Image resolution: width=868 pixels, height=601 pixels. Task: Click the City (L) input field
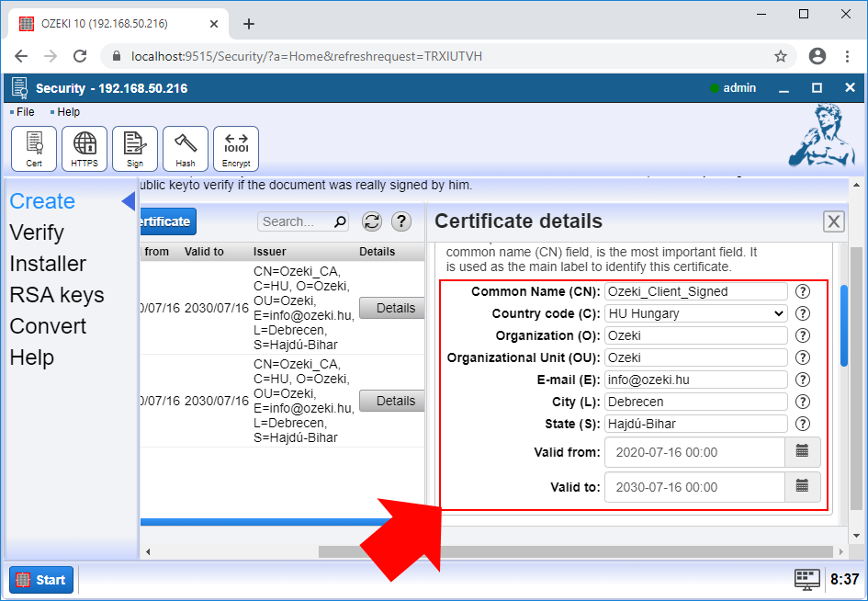696,402
